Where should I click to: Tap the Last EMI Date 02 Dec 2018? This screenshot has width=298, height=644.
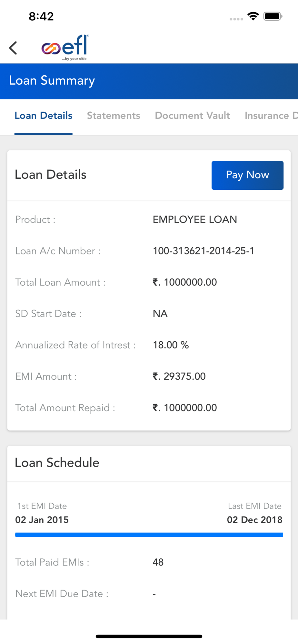tap(254, 520)
